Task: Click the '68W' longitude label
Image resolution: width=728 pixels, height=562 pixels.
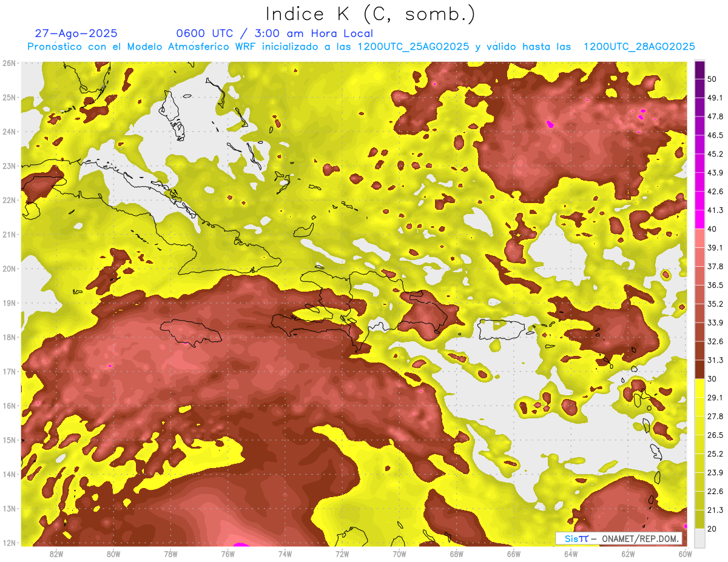Action: tap(457, 554)
